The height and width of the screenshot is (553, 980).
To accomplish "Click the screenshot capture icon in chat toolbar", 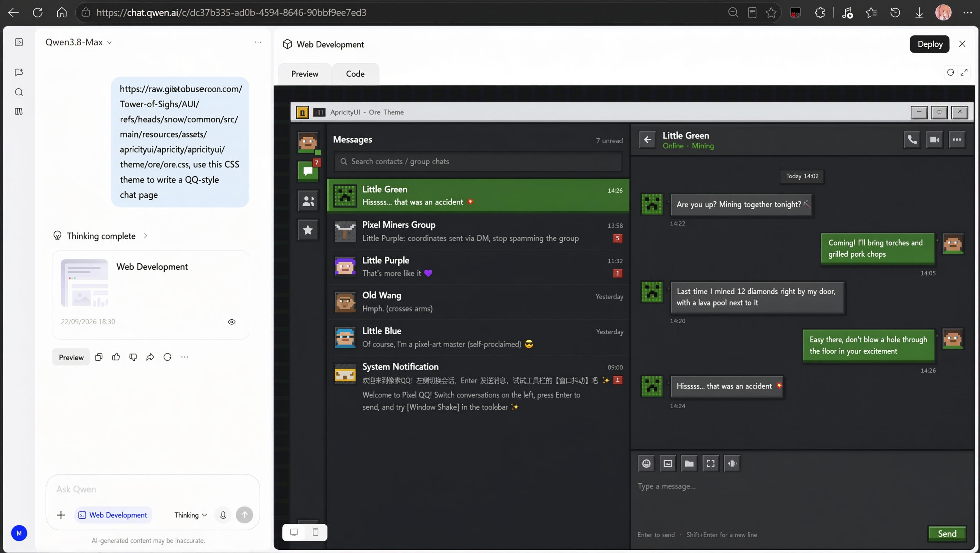I will pos(710,463).
